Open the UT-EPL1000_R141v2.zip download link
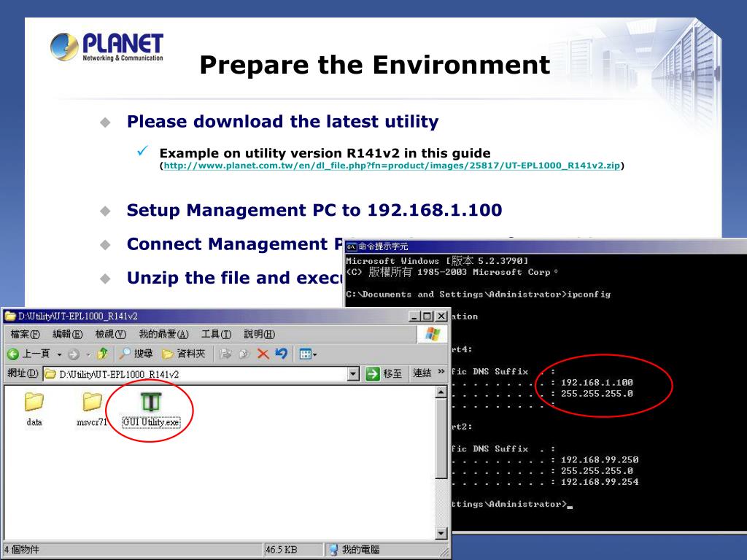This screenshot has height=560, width=747. 392,166
